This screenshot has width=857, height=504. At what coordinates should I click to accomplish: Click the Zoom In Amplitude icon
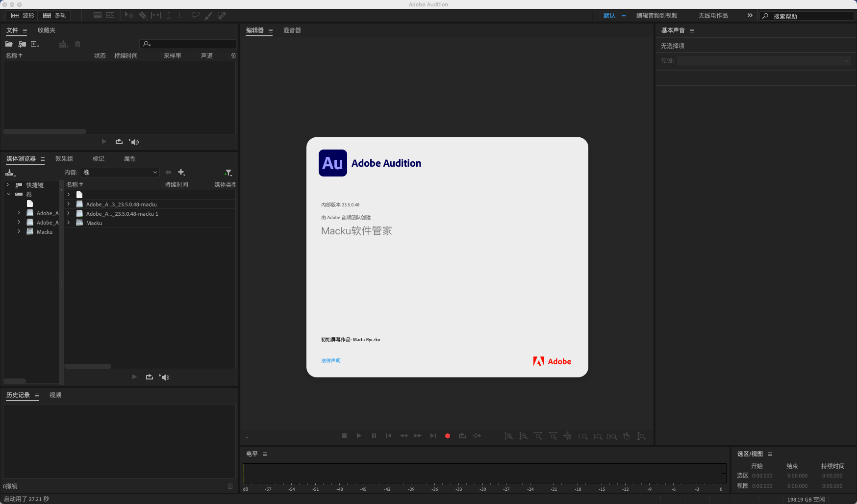tap(509, 436)
